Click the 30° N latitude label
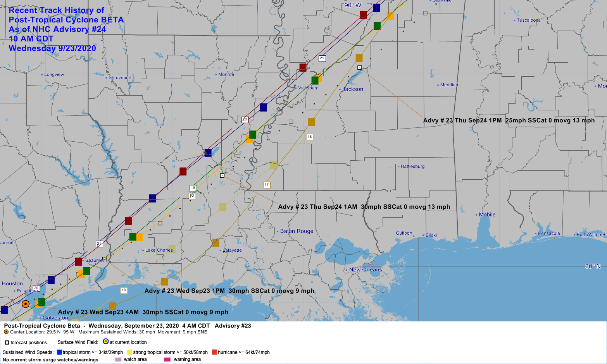This screenshot has height=364, width=607. pos(593,266)
